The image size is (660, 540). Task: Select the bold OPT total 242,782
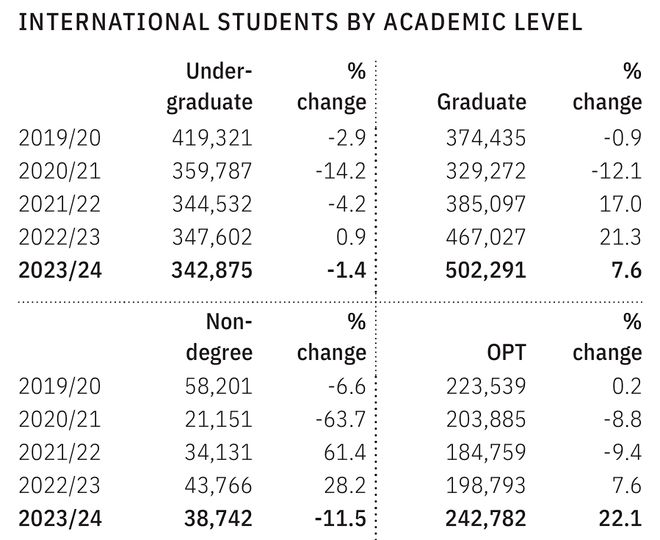click(x=481, y=520)
